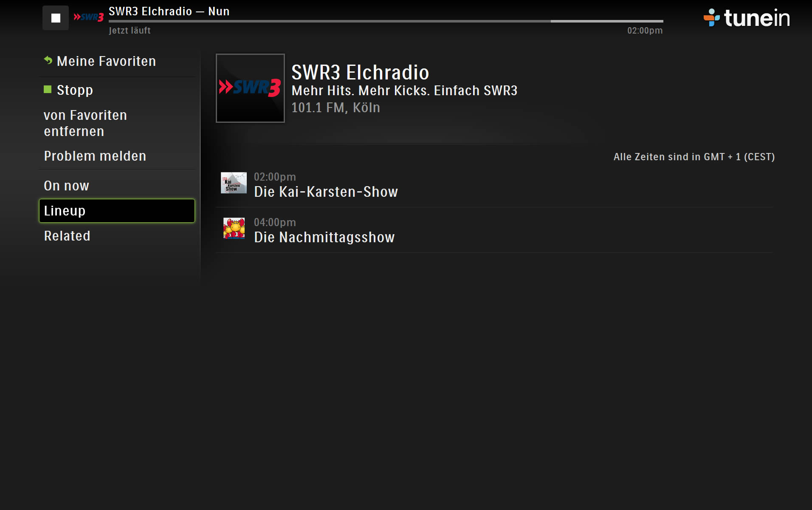Image resolution: width=812 pixels, height=510 pixels.
Task: Open Die Kai-Karsten-Show entry
Action: point(494,185)
